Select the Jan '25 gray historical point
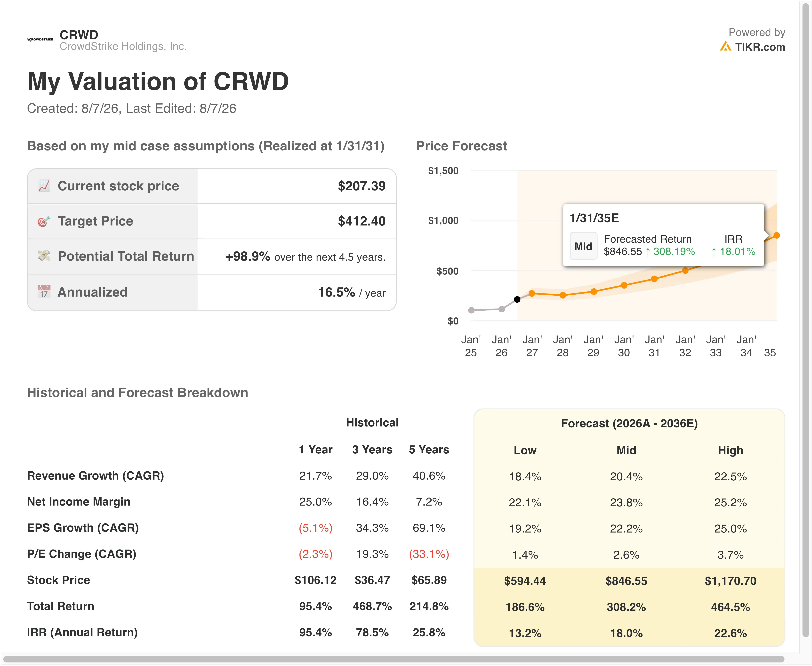 (x=472, y=310)
